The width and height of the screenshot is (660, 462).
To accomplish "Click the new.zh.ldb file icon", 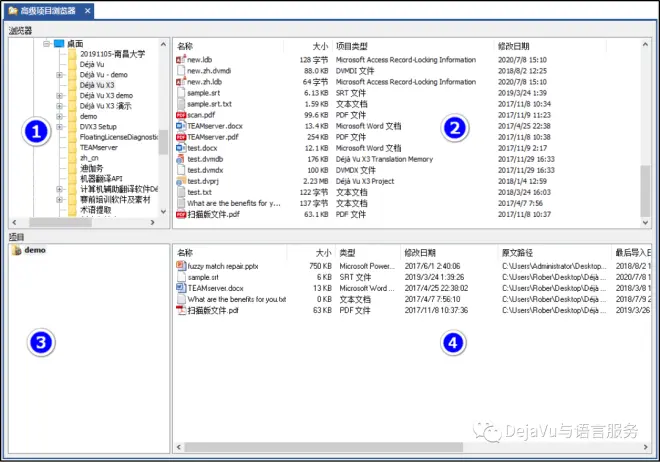I will pyautogui.click(x=181, y=82).
